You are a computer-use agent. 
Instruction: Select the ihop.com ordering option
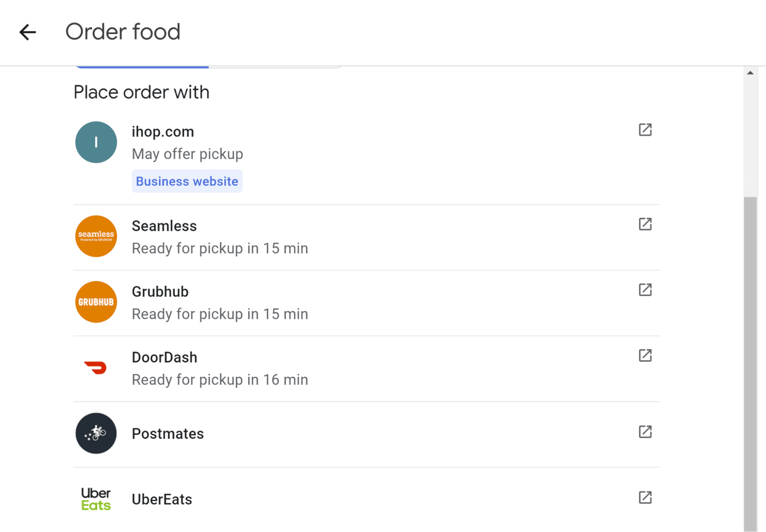click(163, 132)
